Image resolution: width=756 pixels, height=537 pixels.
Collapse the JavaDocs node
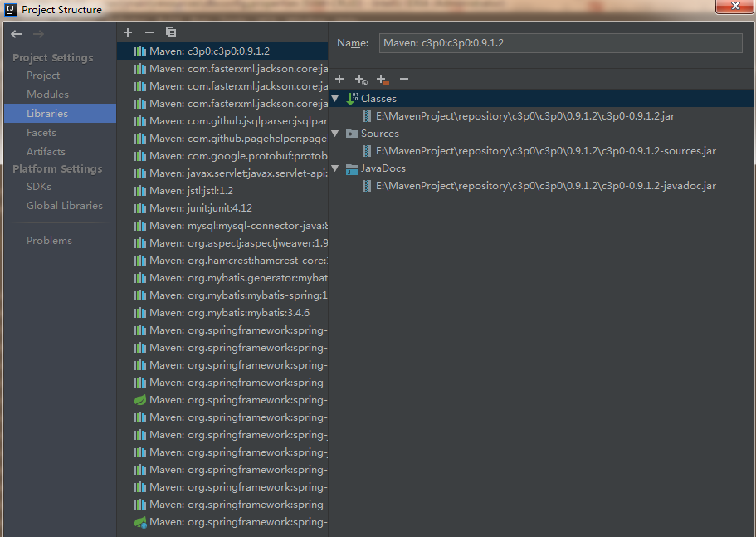335,168
